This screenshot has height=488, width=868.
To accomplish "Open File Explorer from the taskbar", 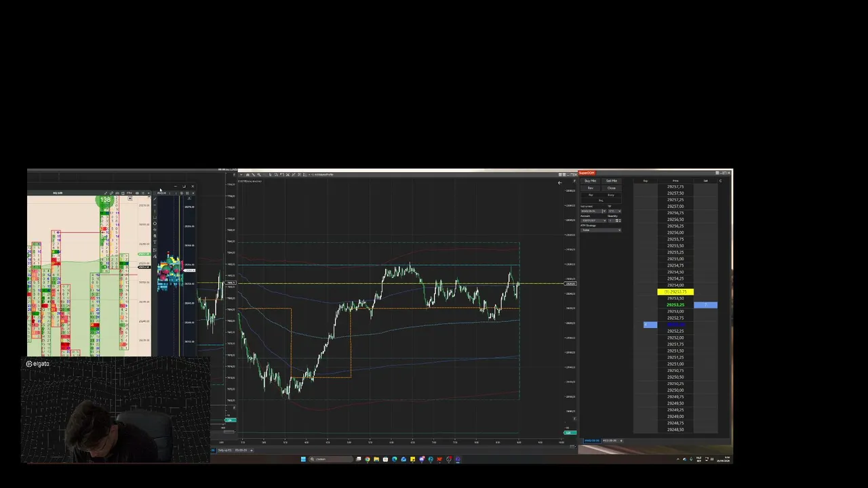I will pyautogui.click(x=376, y=459).
